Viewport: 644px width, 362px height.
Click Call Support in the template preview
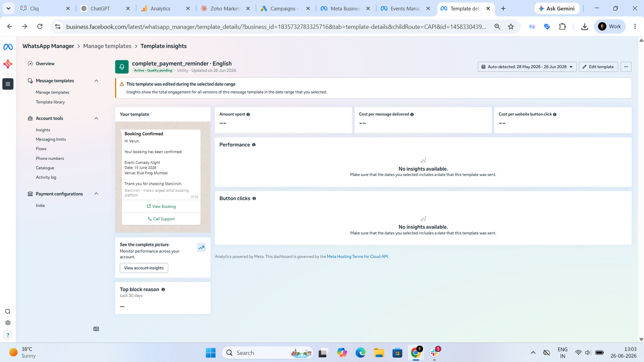click(161, 219)
